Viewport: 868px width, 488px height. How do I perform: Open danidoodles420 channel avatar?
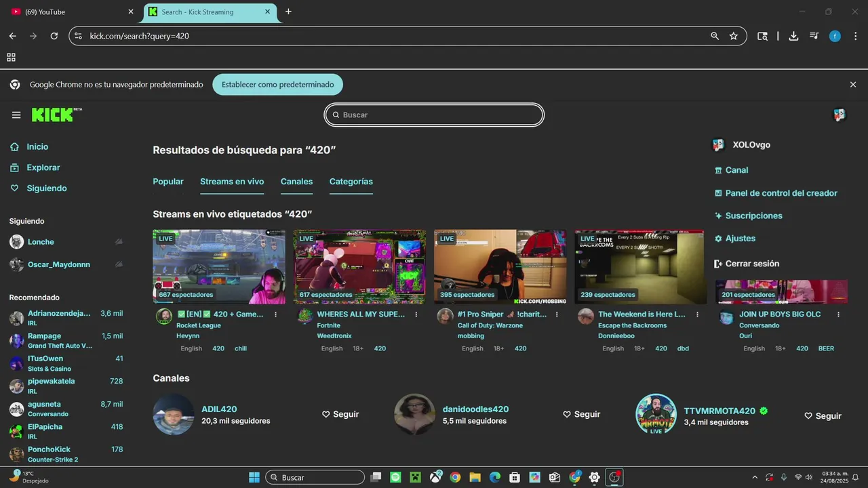415,414
